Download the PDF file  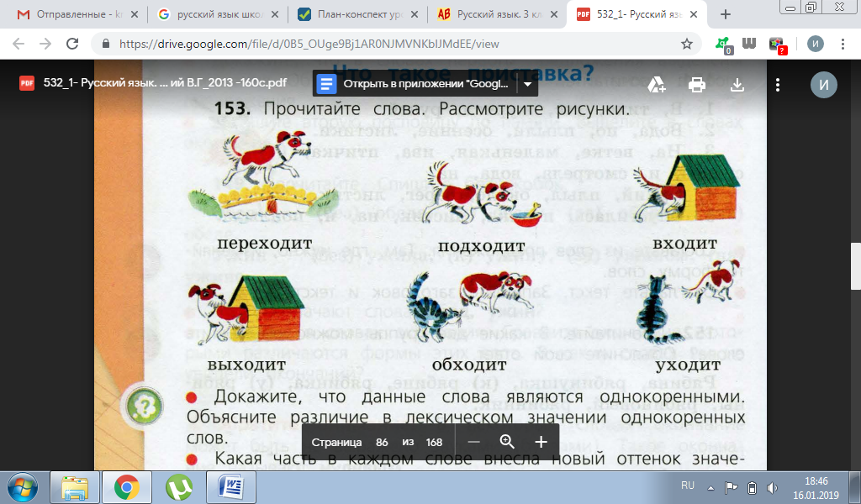point(737,85)
